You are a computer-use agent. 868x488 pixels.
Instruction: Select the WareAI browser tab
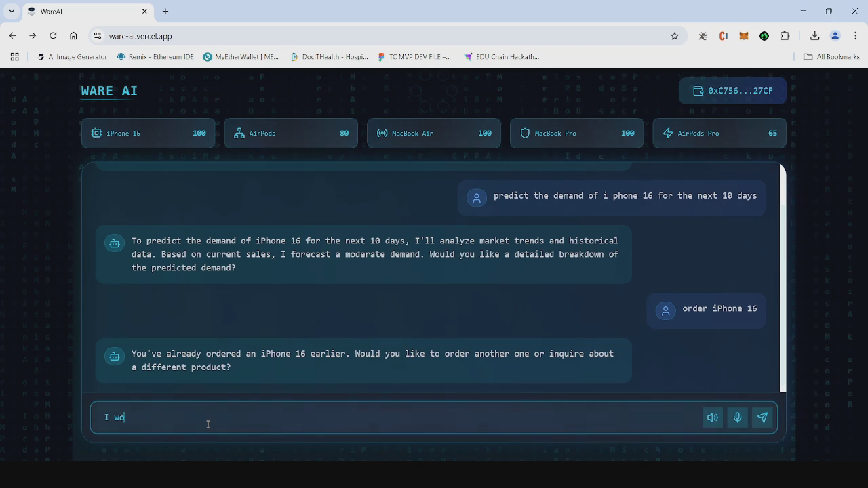(88, 12)
